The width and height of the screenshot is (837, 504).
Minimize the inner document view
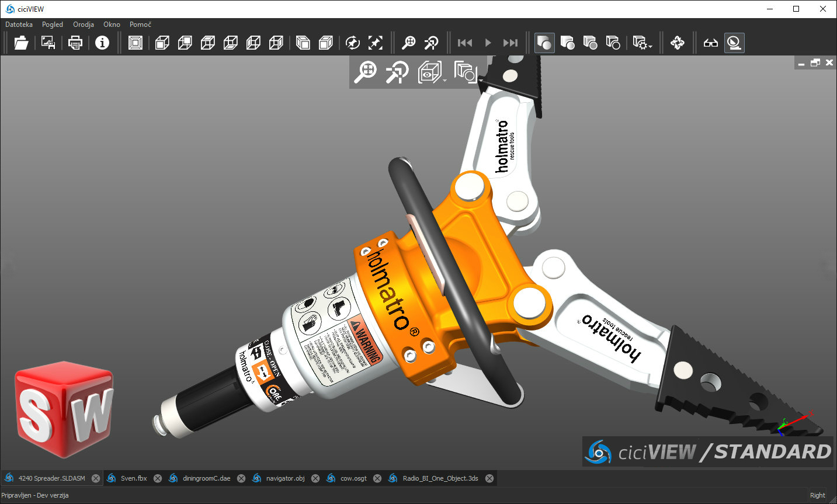tap(801, 63)
